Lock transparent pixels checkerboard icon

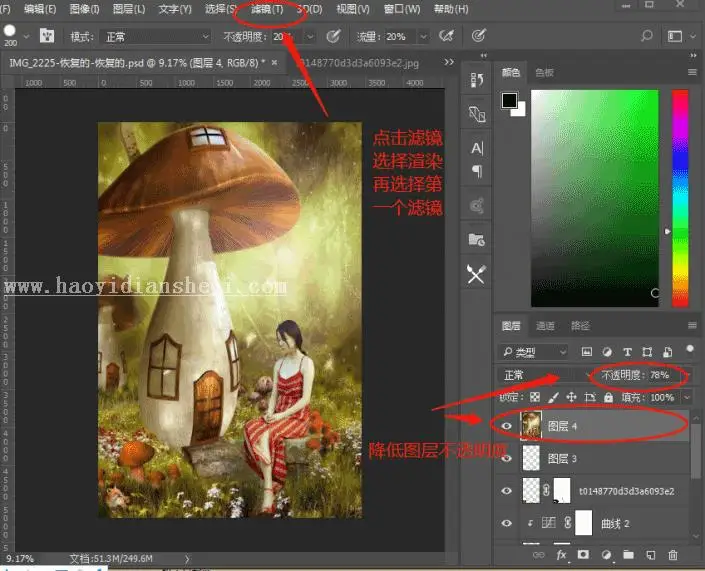click(535, 397)
